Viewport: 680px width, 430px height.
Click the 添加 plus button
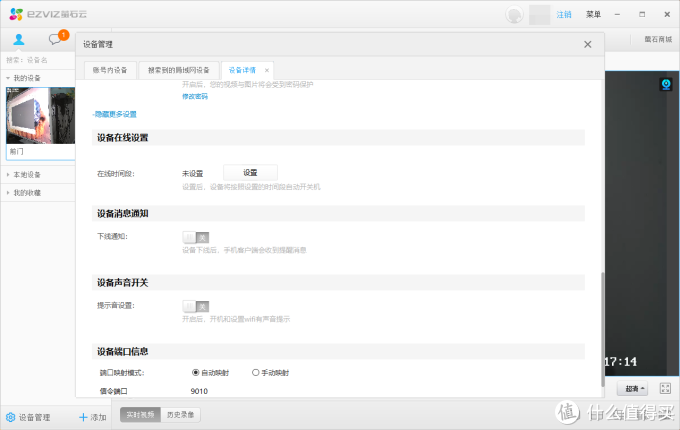[x=93, y=417]
